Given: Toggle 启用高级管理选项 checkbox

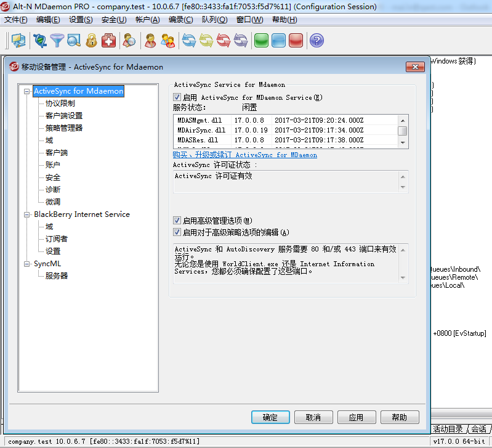Looking at the screenshot, I should click(x=177, y=221).
